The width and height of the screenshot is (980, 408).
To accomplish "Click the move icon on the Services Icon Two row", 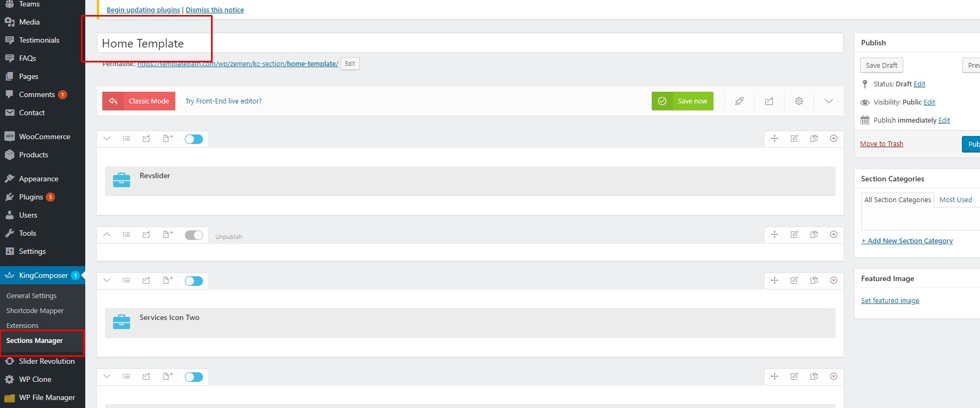I will point(774,281).
